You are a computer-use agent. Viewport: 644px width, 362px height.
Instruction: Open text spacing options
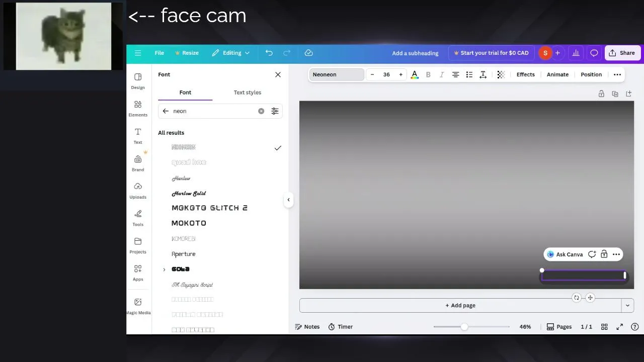(x=482, y=74)
